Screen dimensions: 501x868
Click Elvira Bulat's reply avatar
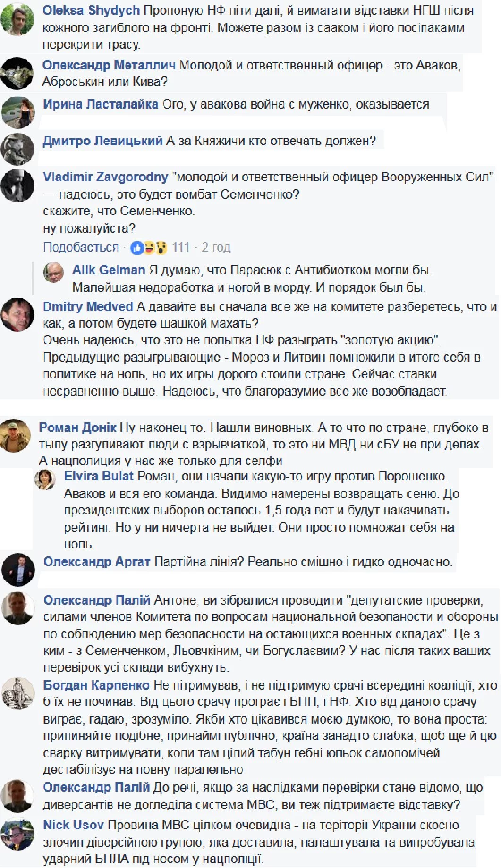(x=45, y=480)
